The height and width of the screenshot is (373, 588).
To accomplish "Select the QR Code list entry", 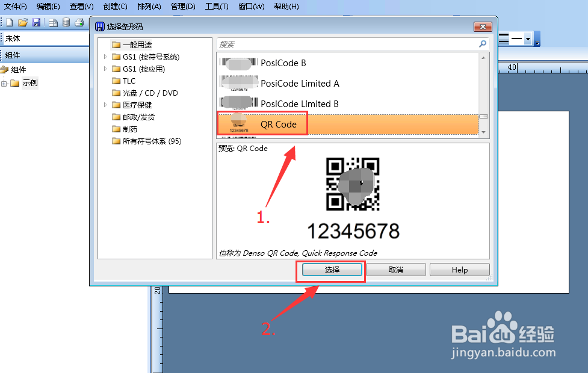I will click(348, 124).
